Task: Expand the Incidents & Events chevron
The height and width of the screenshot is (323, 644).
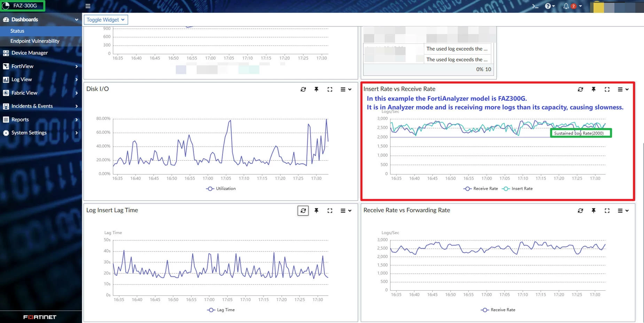Action: click(x=77, y=106)
